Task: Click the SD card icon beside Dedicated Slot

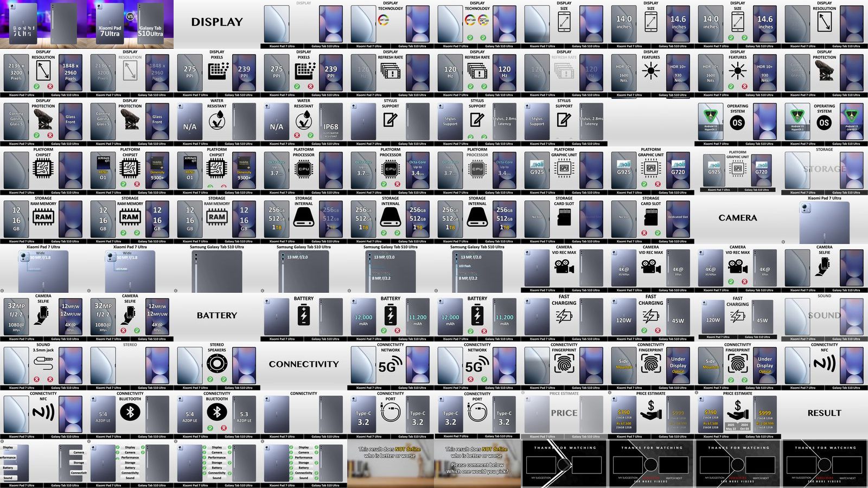Action: [651, 217]
